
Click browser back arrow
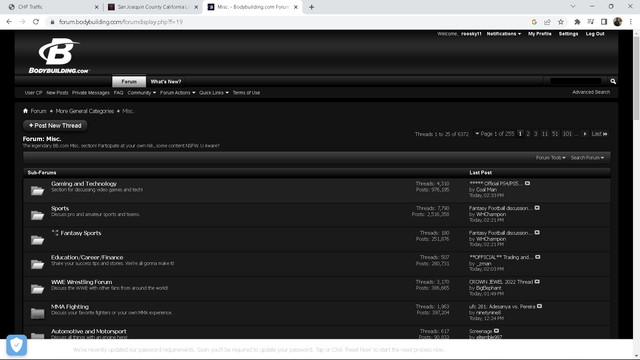9,22
